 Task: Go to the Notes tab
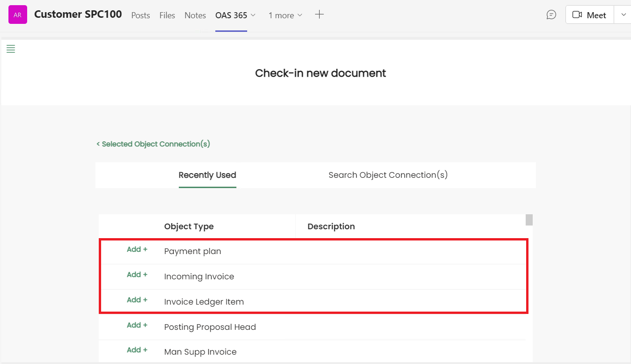195,15
